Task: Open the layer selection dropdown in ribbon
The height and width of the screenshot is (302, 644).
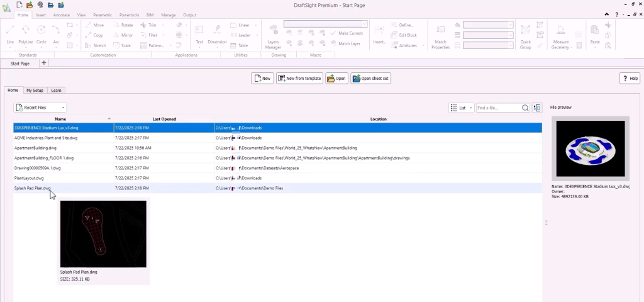Action: pos(325,25)
